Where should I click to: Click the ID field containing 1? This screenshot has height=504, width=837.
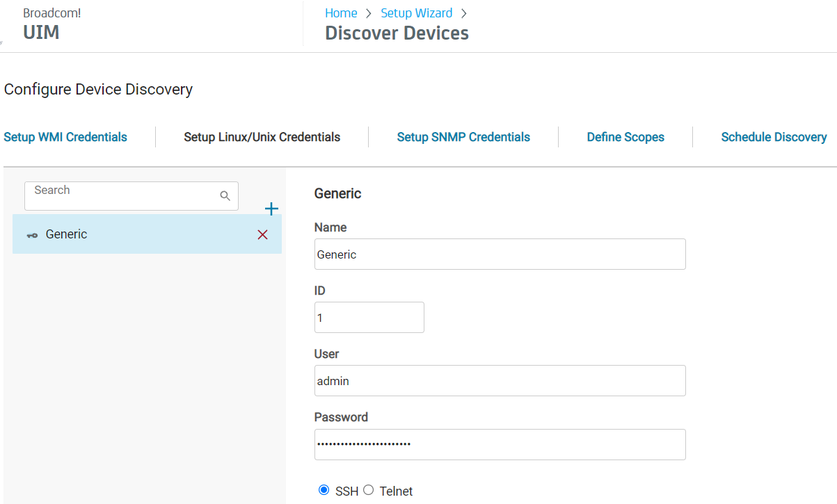(369, 318)
